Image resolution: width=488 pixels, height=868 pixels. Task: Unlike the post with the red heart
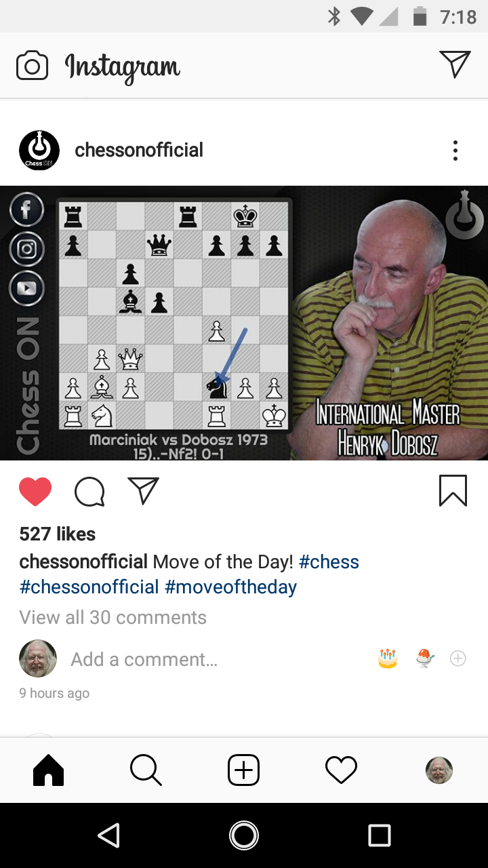35,492
